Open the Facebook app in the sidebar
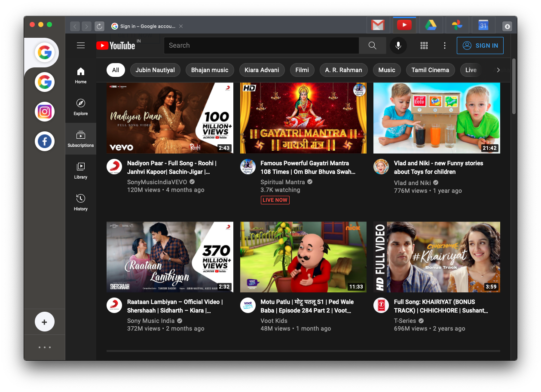 (x=45, y=141)
